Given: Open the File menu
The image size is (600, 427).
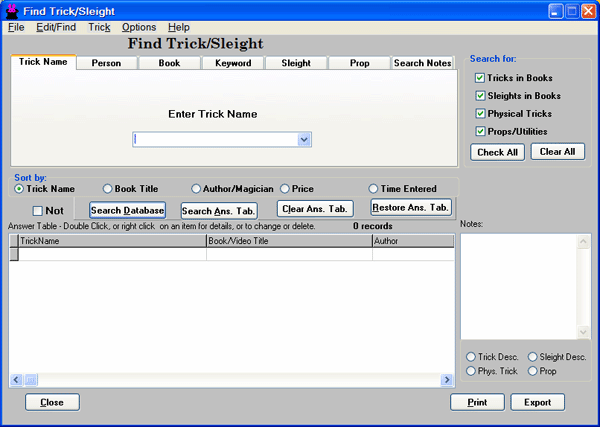Looking at the screenshot, I should pyautogui.click(x=16, y=27).
